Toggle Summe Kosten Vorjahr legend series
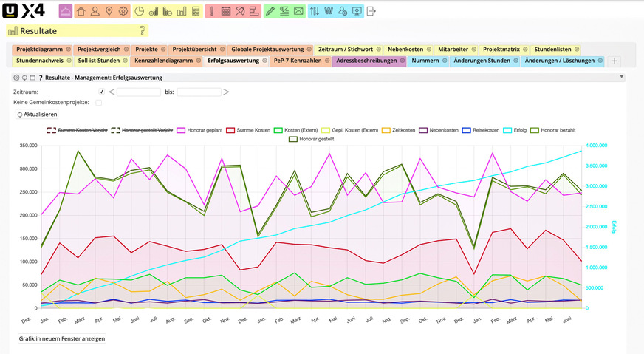Viewport: 644px width, 354px height. point(51,130)
